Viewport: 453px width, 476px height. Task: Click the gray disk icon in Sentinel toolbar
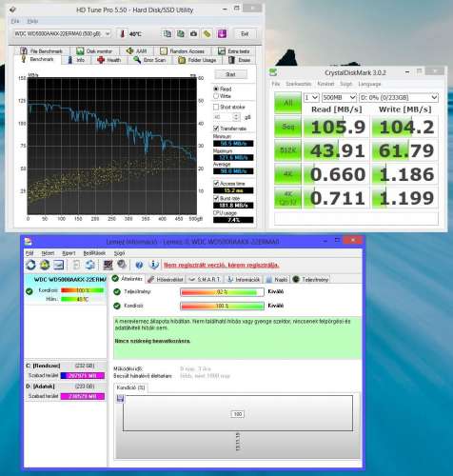click(x=122, y=265)
